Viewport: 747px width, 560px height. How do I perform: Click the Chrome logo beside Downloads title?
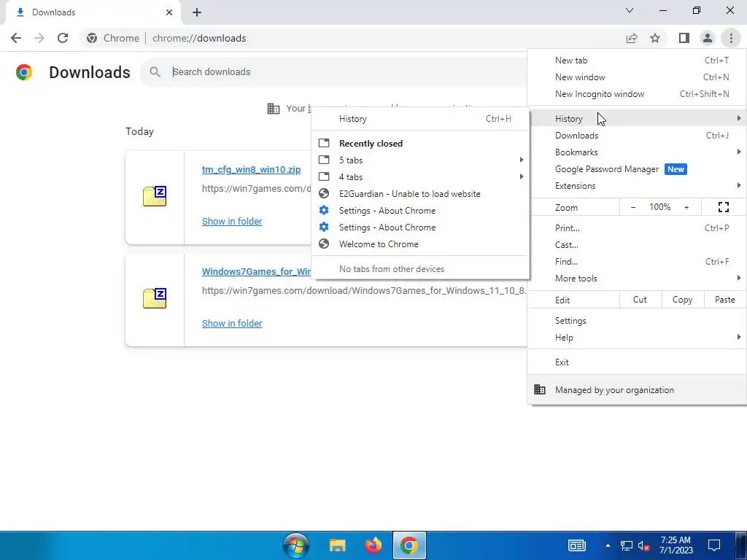[24, 72]
